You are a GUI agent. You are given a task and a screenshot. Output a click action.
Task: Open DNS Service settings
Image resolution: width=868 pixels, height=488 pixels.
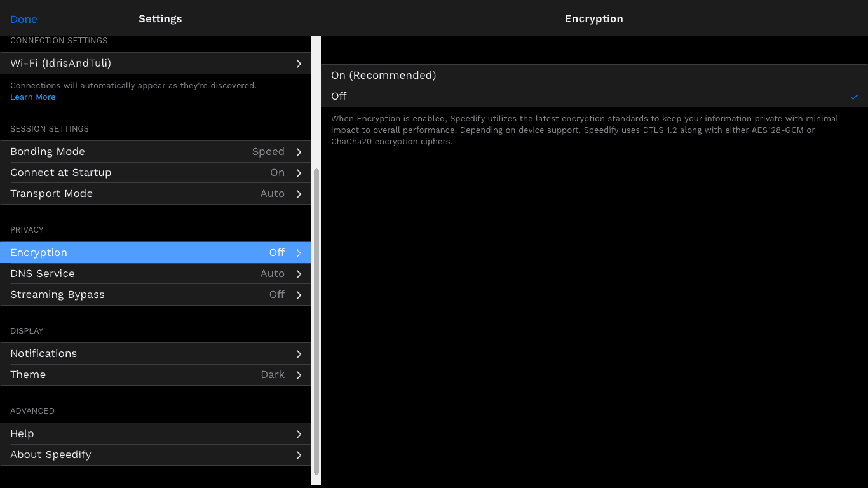pos(156,274)
